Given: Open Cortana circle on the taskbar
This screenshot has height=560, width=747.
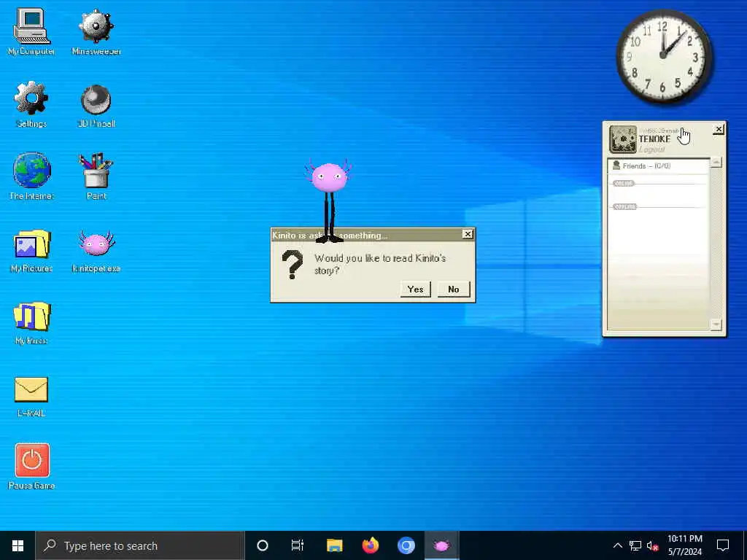Looking at the screenshot, I should click(262, 545).
